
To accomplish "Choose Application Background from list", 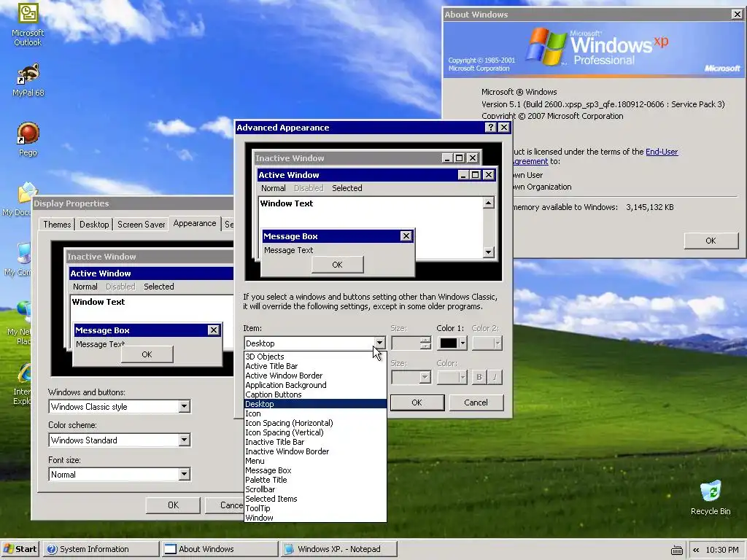I will pyautogui.click(x=315, y=385).
